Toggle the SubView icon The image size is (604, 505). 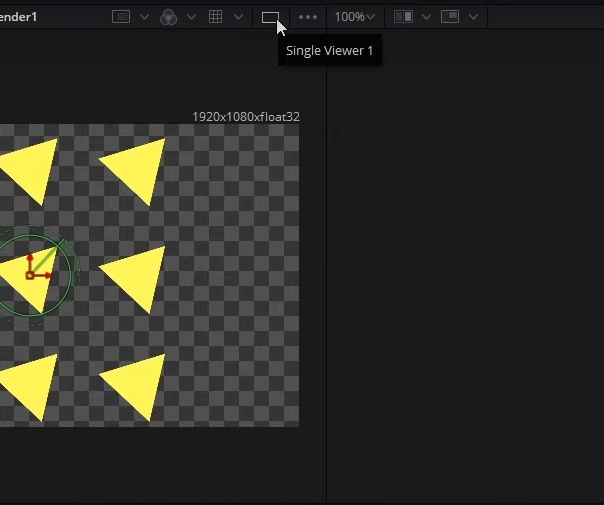pos(450,17)
